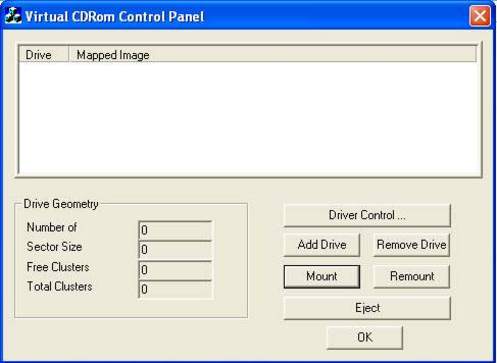Image resolution: width=497 pixels, height=363 pixels.
Task: Click the Free Clusters value field
Action: tap(175, 269)
